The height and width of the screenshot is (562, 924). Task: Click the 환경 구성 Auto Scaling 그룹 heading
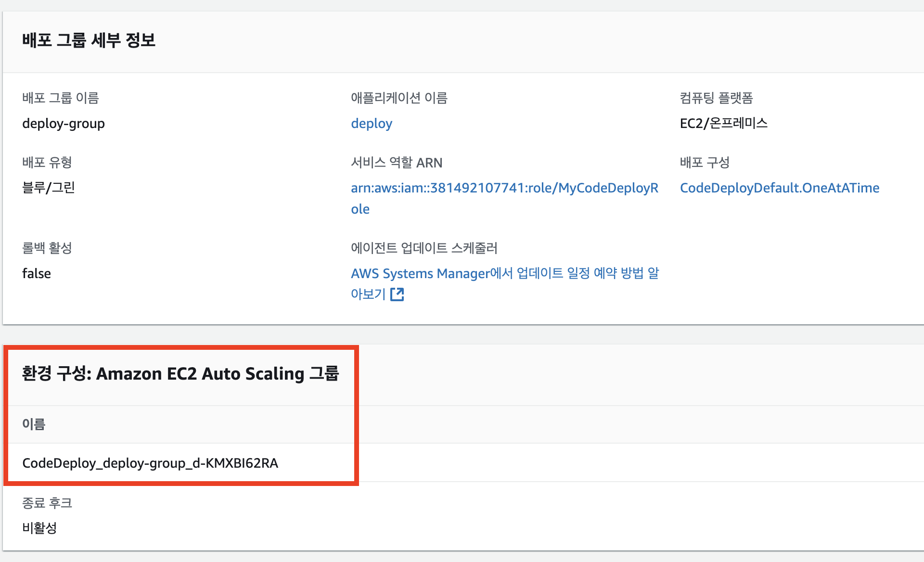point(180,374)
